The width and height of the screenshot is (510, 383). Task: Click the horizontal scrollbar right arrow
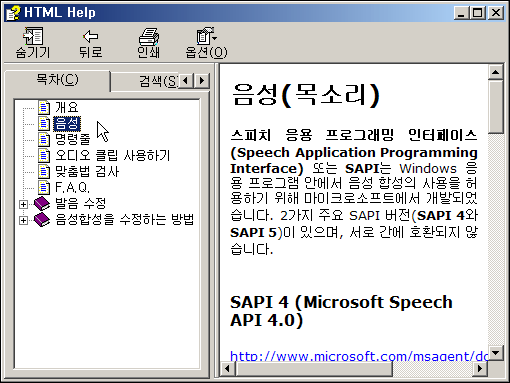480,369
